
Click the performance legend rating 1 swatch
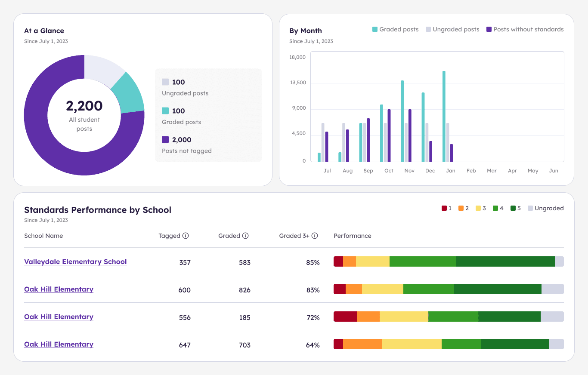click(x=444, y=208)
